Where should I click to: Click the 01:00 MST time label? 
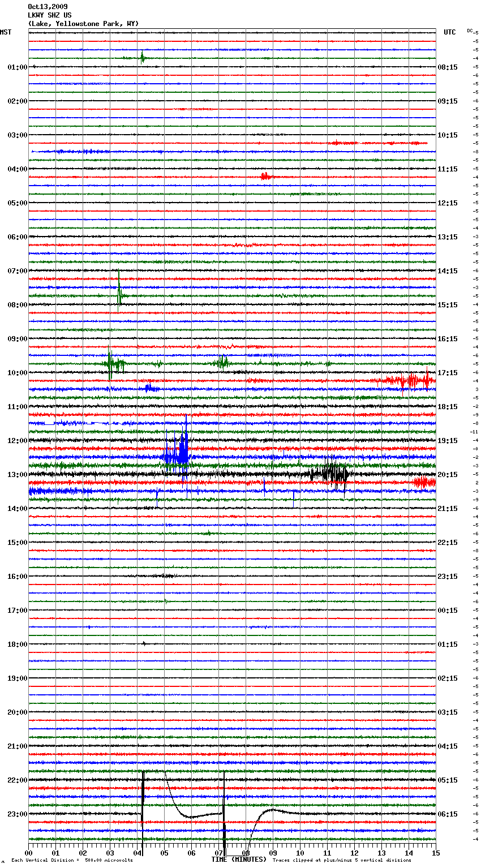coord(17,67)
